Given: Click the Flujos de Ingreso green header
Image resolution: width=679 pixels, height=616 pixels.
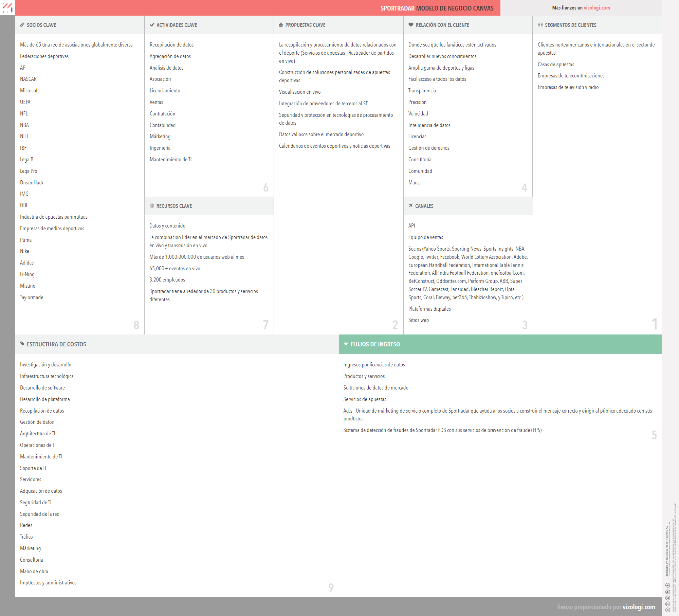Looking at the screenshot, I should tap(500, 344).
